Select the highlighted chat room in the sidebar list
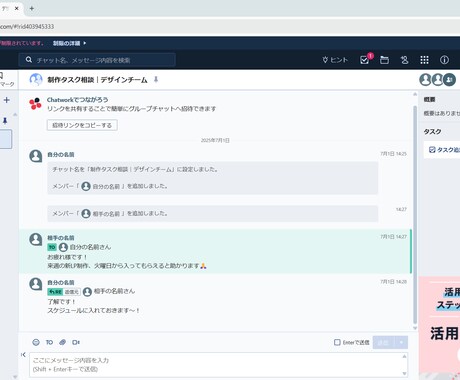Image resolution: width=460 pixels, height=380 pixels. 6,139
